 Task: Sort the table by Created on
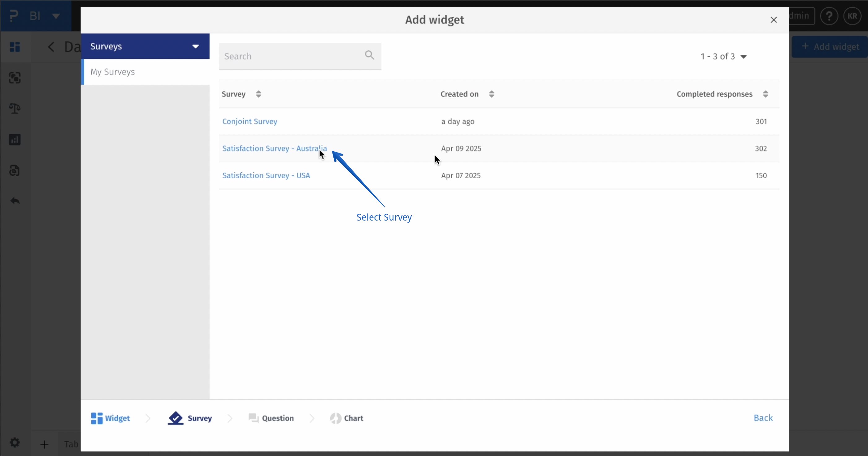point(491,94)
